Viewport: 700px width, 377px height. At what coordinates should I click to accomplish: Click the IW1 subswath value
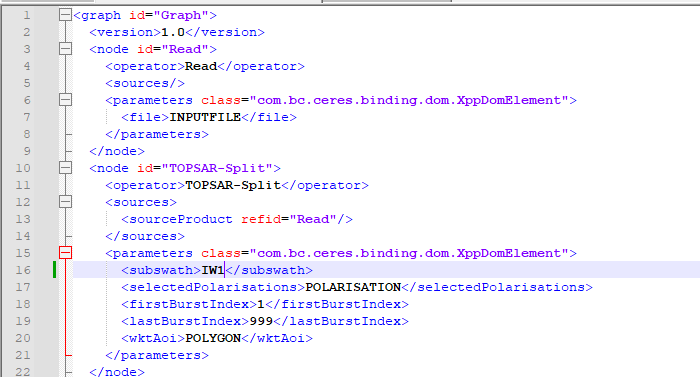(x=212, y=270)
